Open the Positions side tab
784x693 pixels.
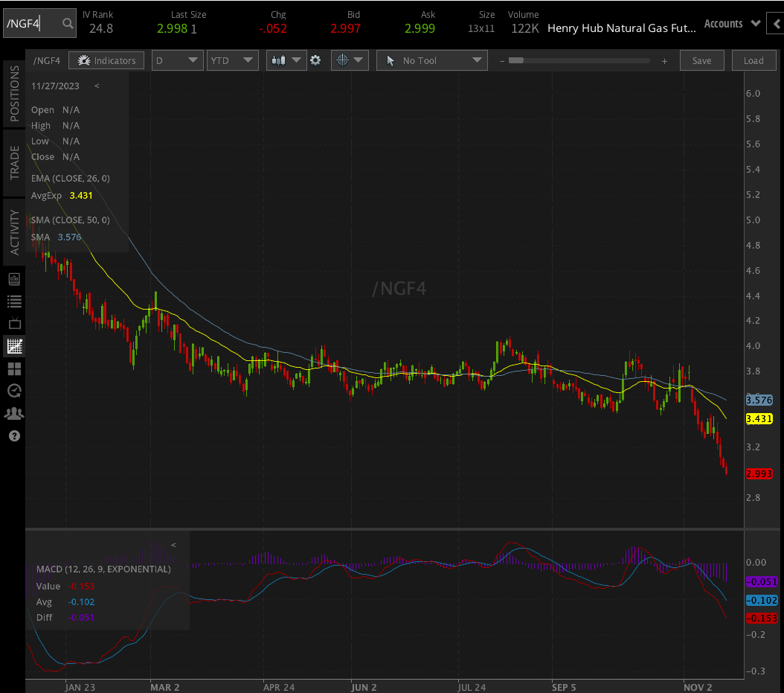(x=14, y=94)
